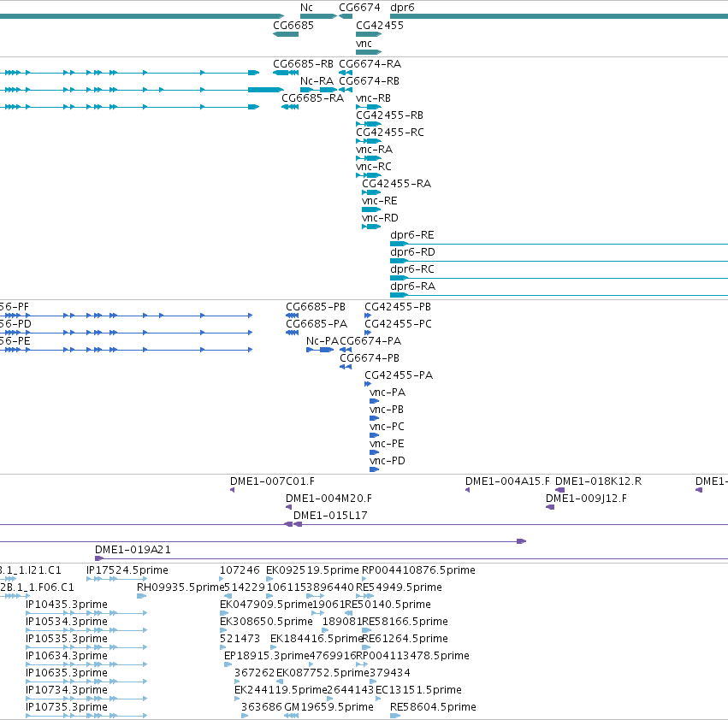Click transcript CG42455-RB
The image size is (728, 720).
(389, 115)
